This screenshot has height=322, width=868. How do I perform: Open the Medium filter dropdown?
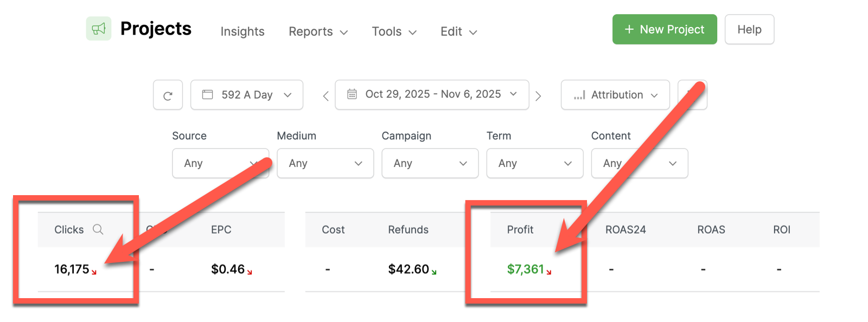(325, 163)
